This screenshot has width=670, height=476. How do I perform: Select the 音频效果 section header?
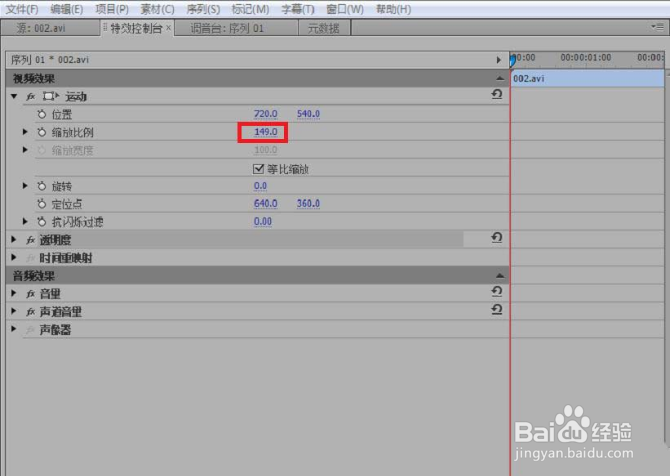pyautogui.click(x=256, y=276)
